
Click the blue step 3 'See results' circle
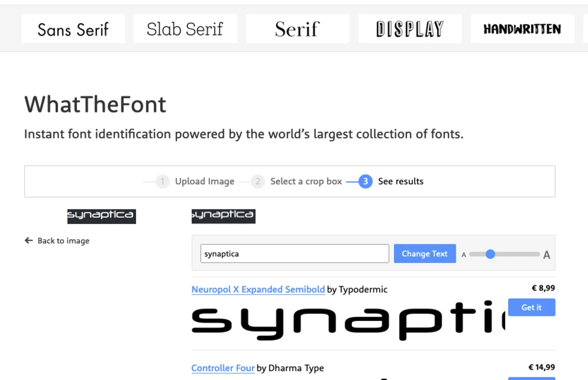(x=366, y=181)
